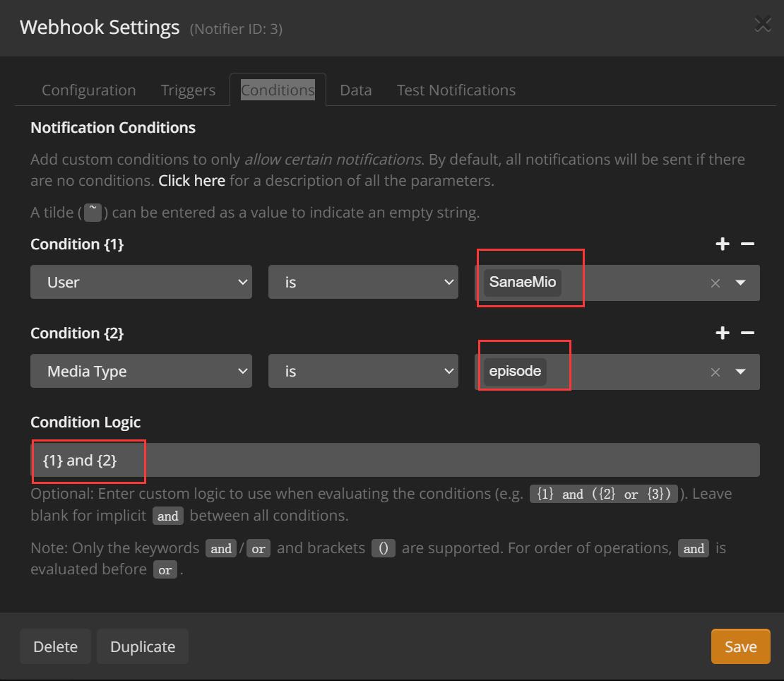Open the User parameter dropdown
The image size is (784, 681).
[x=141, y=283]
